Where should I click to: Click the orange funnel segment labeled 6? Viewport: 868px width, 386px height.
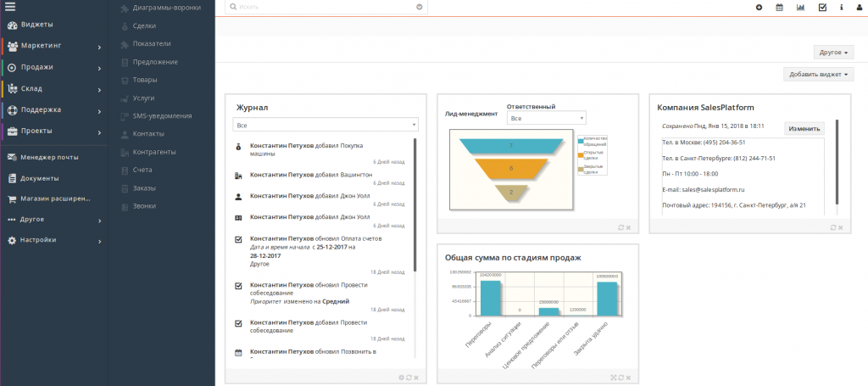510,168
